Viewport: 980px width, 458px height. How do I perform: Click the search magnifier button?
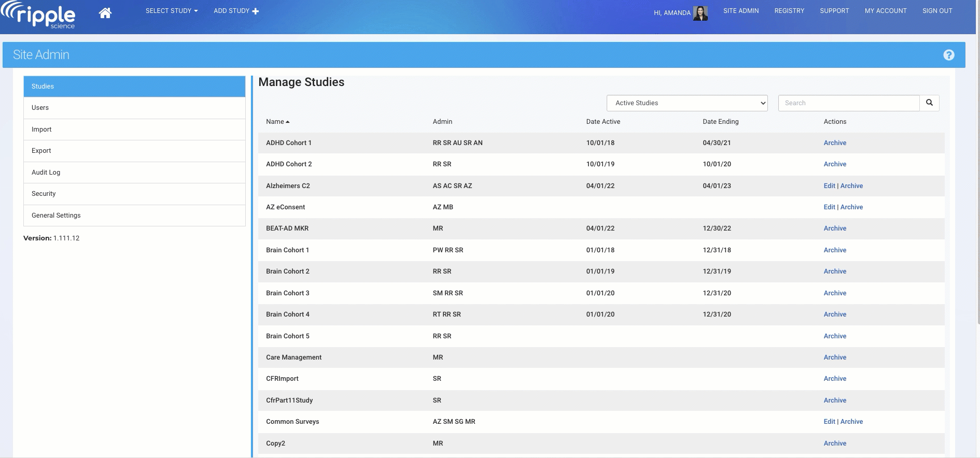coord(929,103)
